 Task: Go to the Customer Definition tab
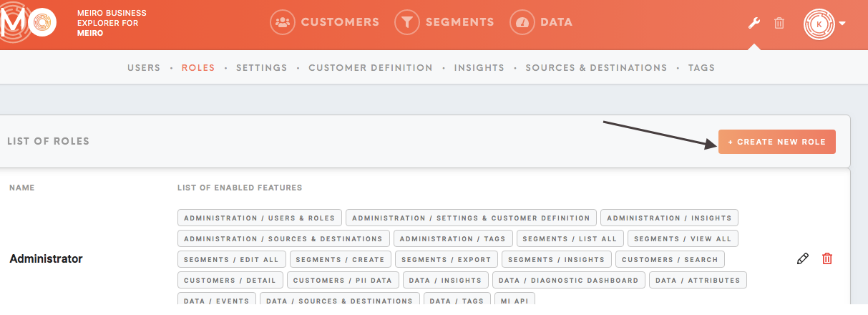click(371, 68)
